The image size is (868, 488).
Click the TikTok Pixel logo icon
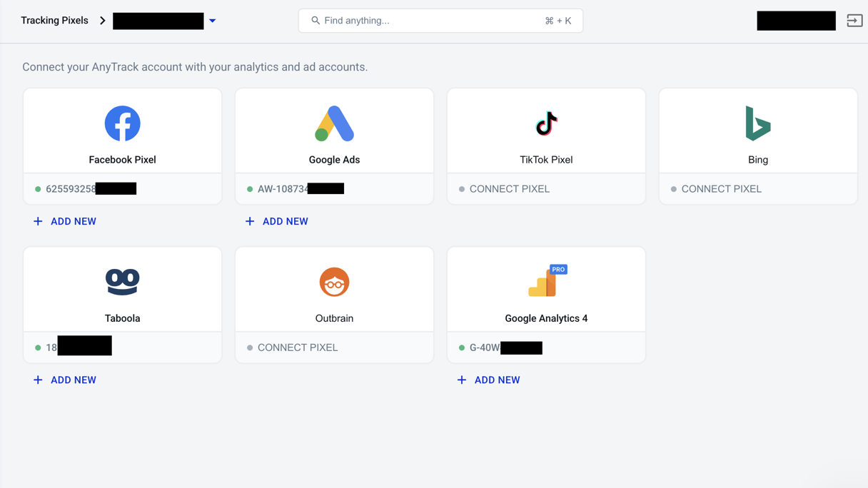click(546, 123)
